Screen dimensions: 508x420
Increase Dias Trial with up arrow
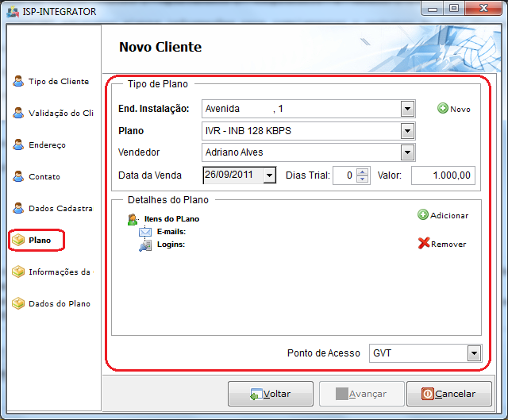[x=363, y=171]
